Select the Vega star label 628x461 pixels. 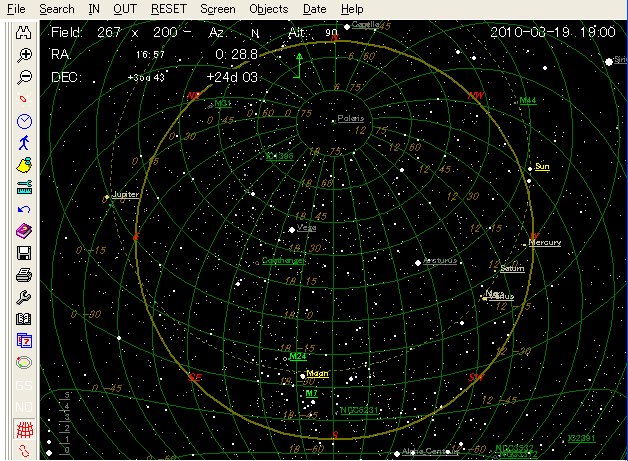tap(307, 227)
